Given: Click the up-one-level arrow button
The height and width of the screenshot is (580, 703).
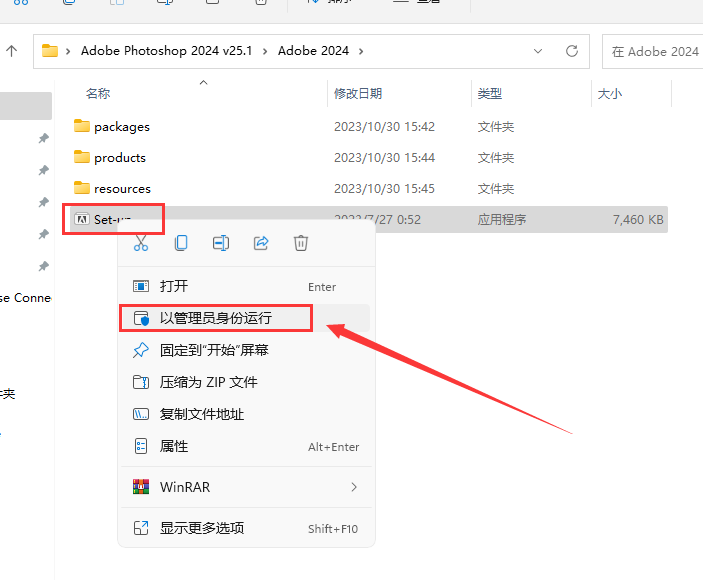Looking at the screenshot, I should [12, 51].
